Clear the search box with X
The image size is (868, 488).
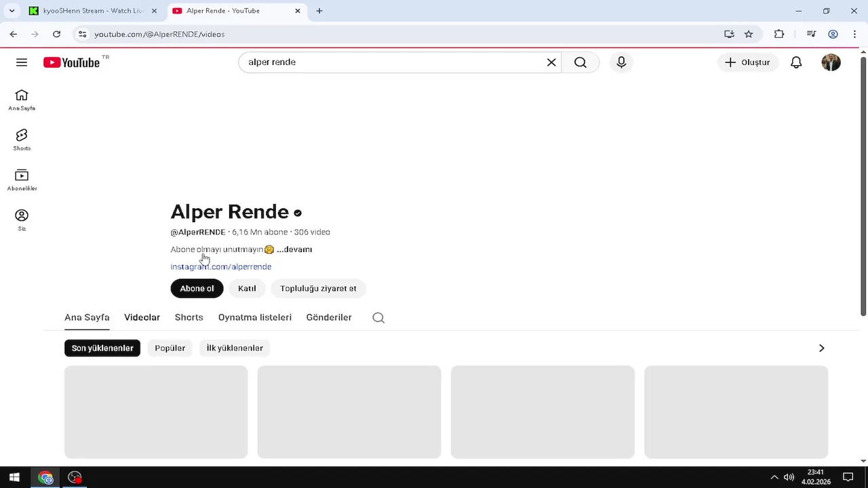tap(551, 62)
